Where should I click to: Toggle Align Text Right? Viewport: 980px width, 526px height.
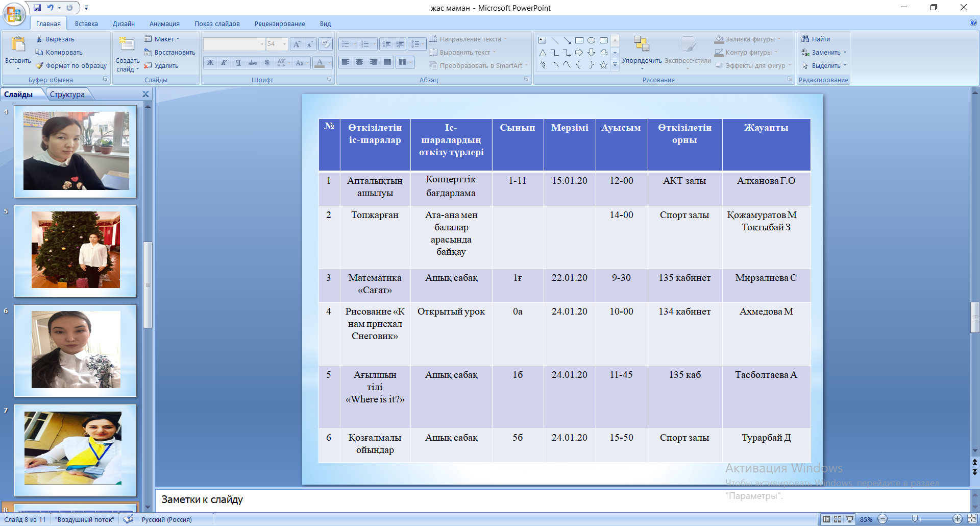pos(374,62)
